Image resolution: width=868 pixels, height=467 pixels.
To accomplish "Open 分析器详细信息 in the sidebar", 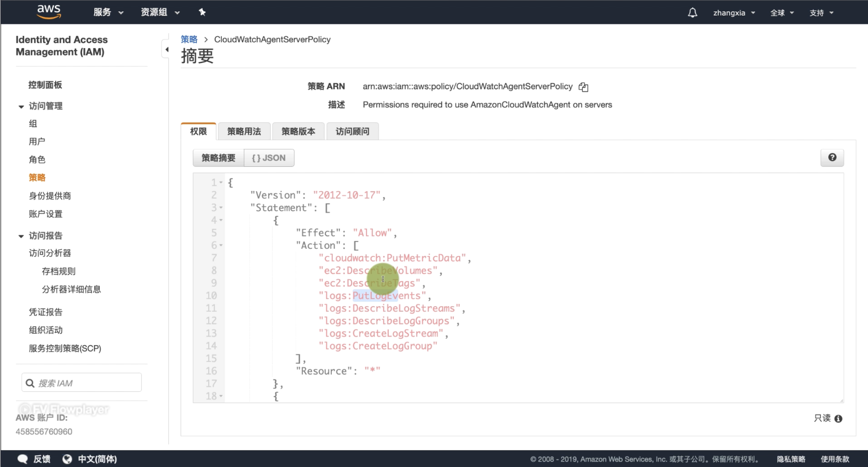I will pos(71,289).
